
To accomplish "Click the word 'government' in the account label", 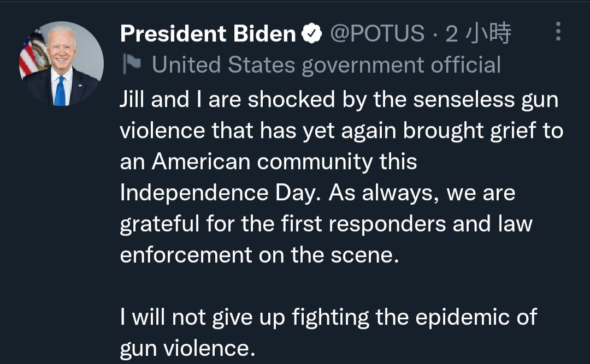I will [363, 65].
